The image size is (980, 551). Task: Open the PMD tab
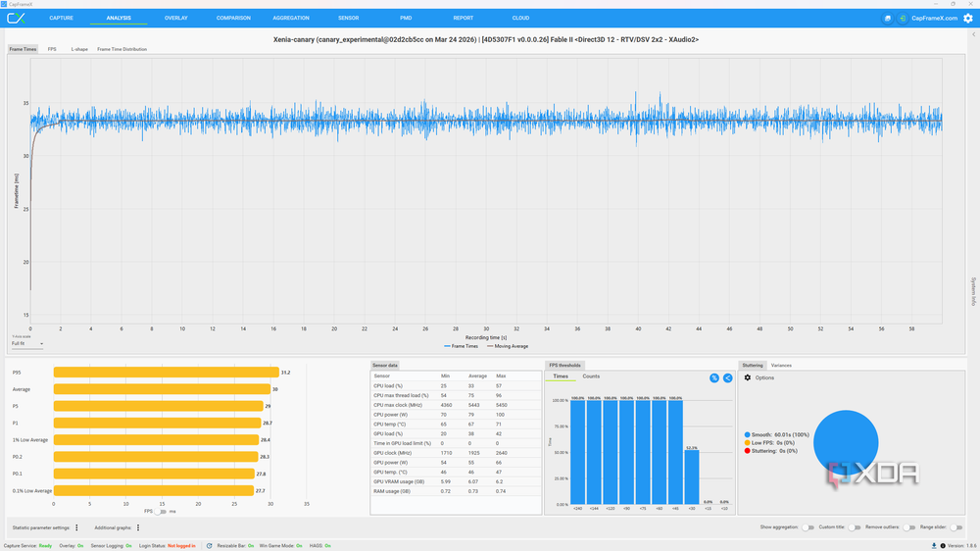click(x=406, y=18)
